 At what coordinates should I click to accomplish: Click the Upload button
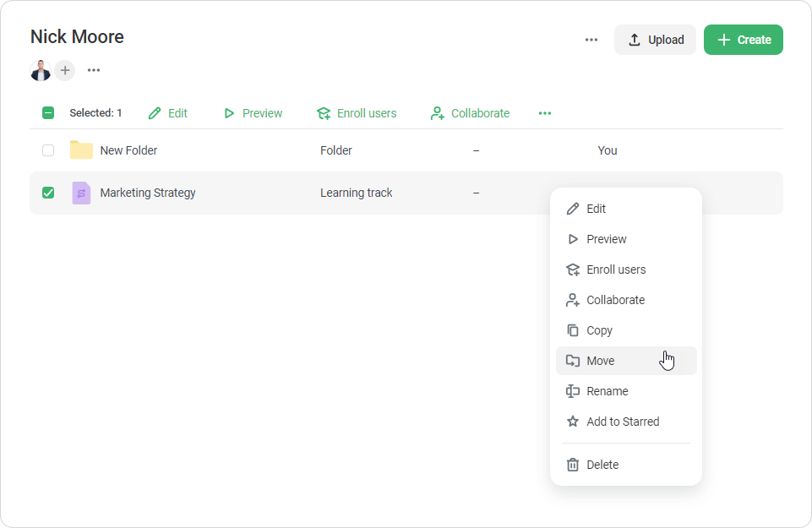(x=655, y=40)
